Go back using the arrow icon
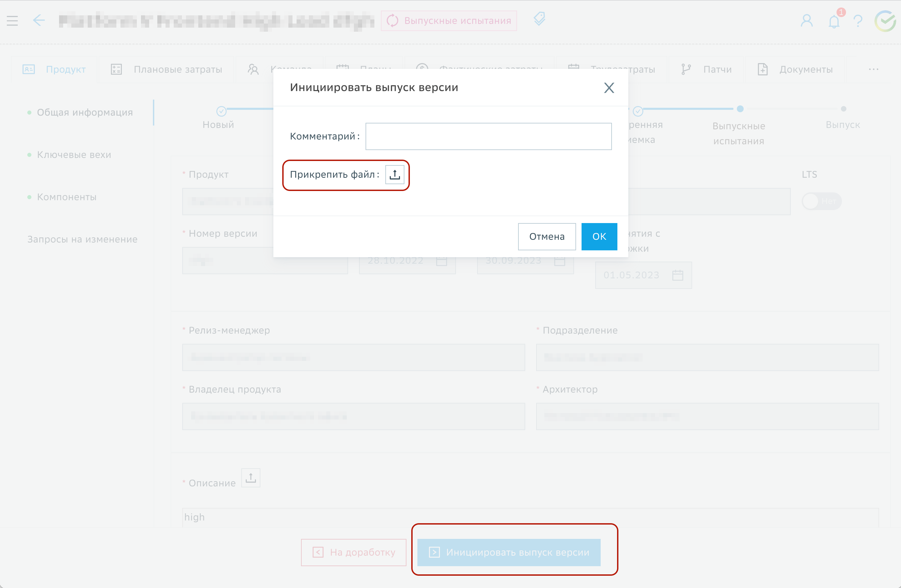 coord(39,20)
